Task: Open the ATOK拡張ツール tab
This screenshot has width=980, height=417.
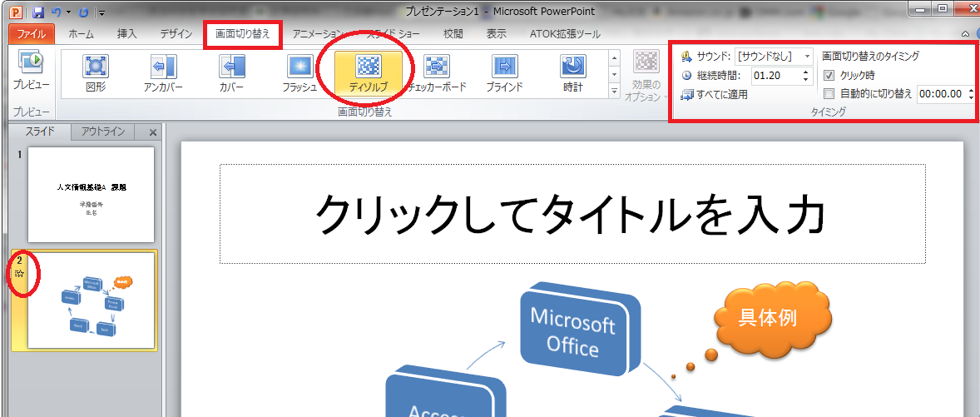Action: click(x=564, y=34)
